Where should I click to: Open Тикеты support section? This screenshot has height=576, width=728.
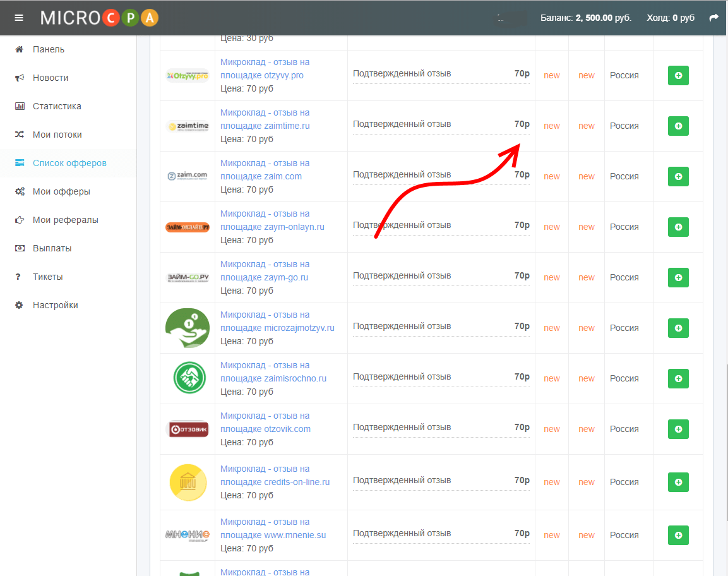tap(48, 277)
